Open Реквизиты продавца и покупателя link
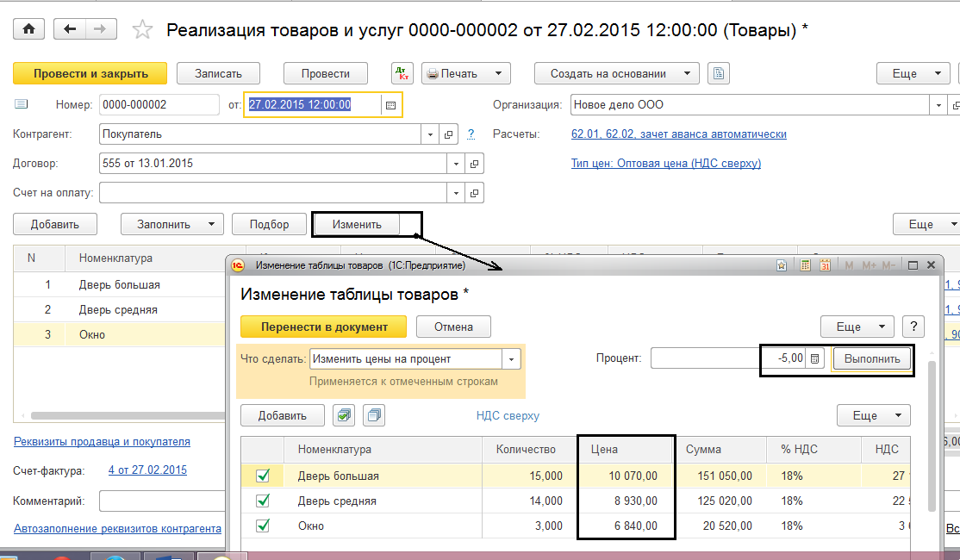 coord(103,441)
